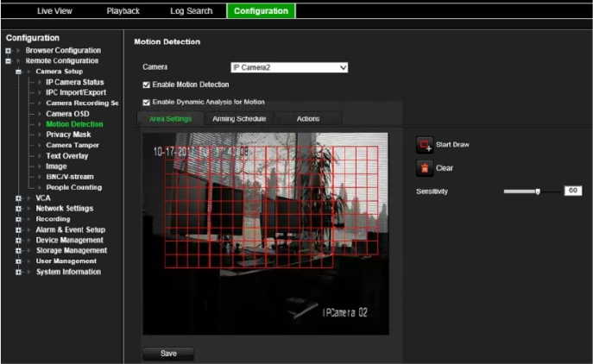Image resolution: width=593 pixels, height=364 pixels.
Task: Open the Camera dropdown showing IP Camera2
Action: pyautogui.click(x=289, y=67)
